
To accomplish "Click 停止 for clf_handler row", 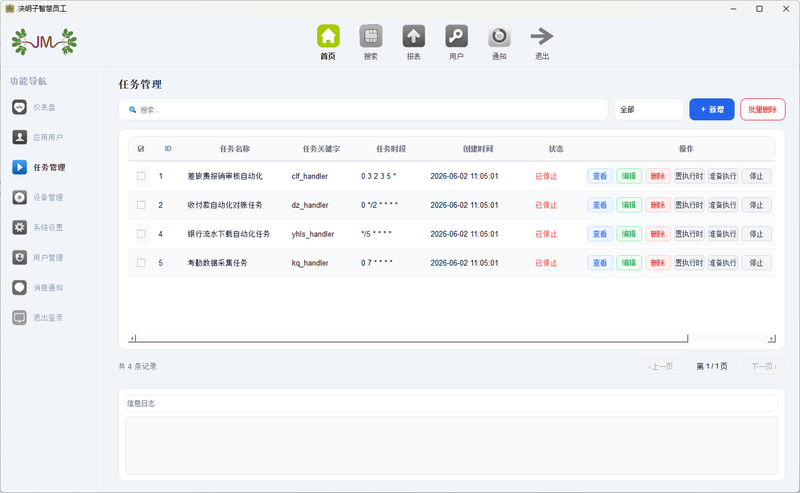I will click(x=756, y=176).
